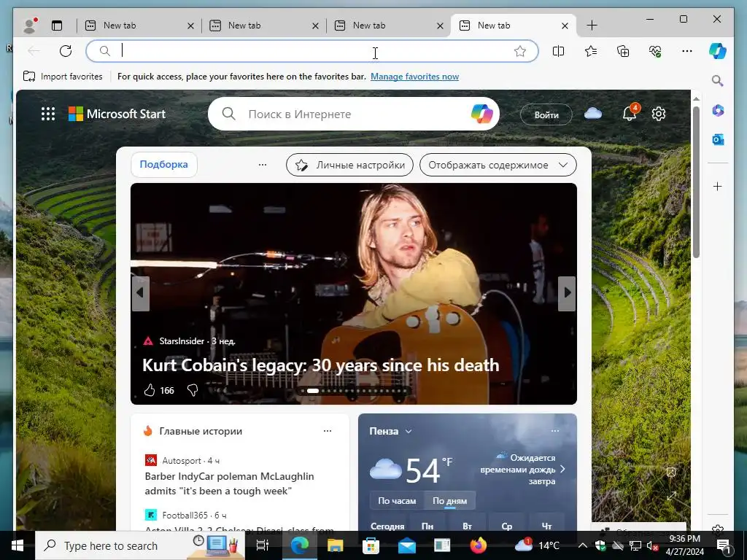The width and height of the screenshot is (747, 560).
Task: Click the carousel slide indicator dots
Action: point(354,391)
